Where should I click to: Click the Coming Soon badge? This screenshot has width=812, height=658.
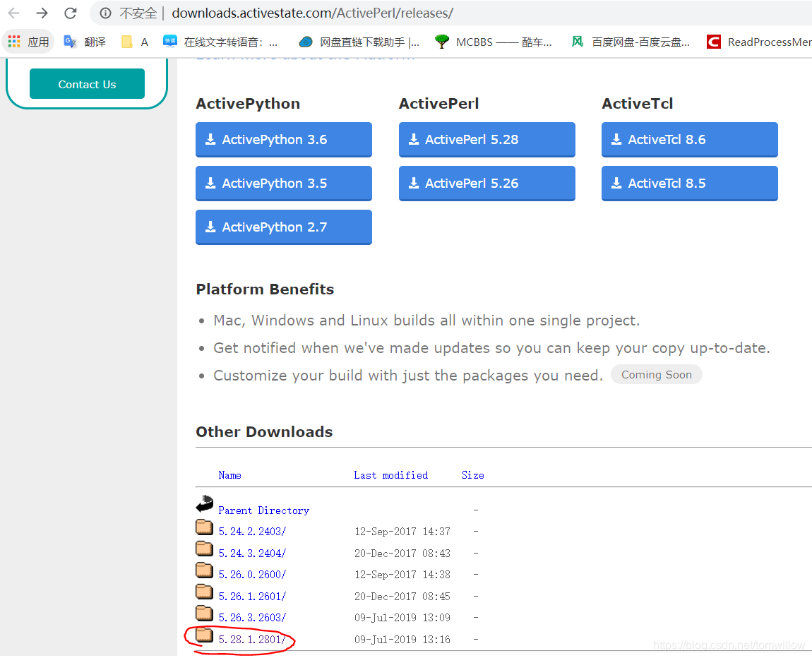(657, 375)
